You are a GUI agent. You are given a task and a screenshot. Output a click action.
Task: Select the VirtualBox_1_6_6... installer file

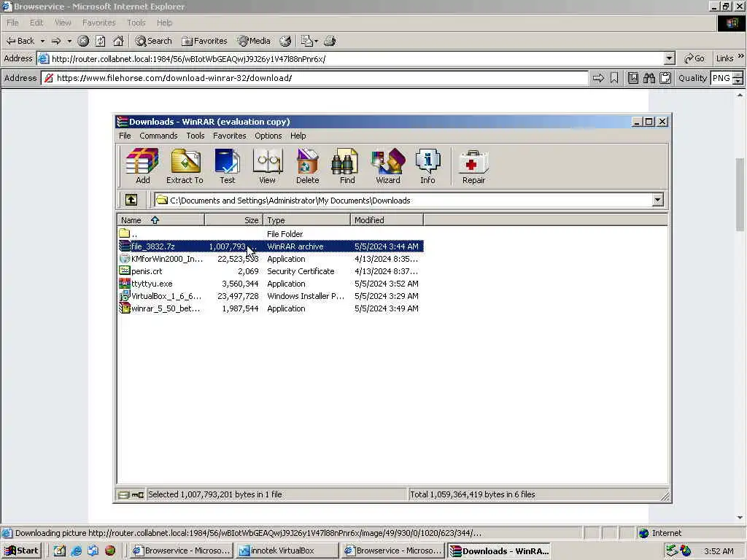coord(271,296)
